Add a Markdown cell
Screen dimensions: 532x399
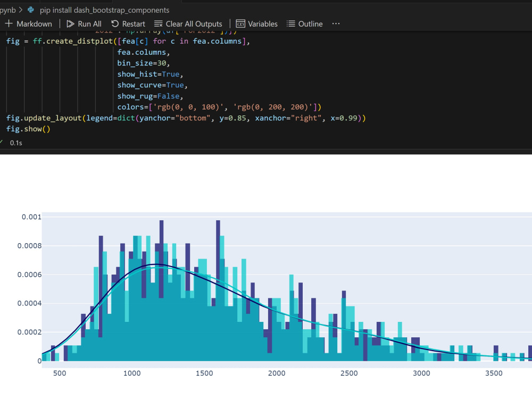[x=29, y=24]
